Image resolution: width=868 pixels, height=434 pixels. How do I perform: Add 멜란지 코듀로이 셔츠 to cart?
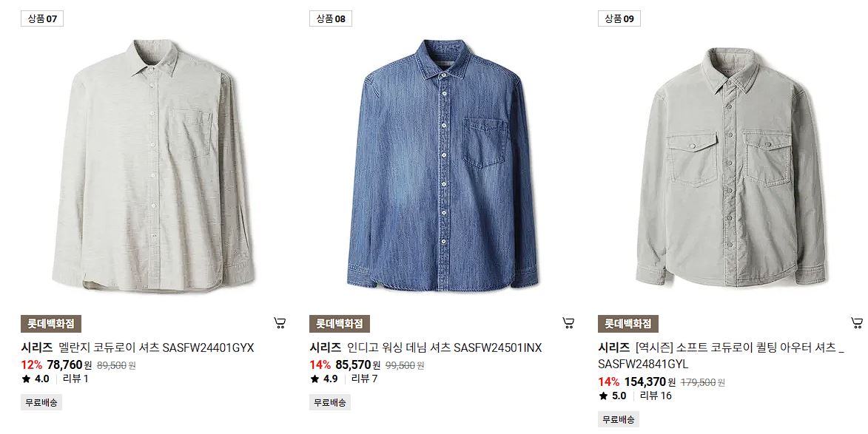coord(280,323)
